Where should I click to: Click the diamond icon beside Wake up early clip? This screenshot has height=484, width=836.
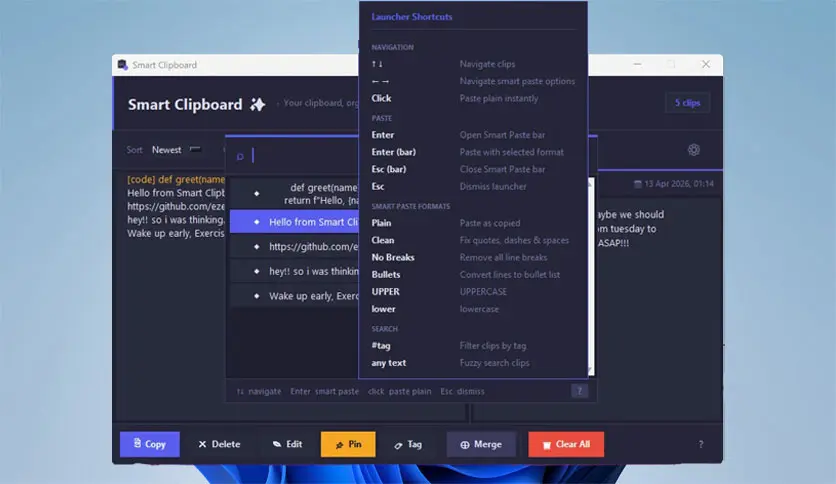pyautogui.click(x=256, y=296)
